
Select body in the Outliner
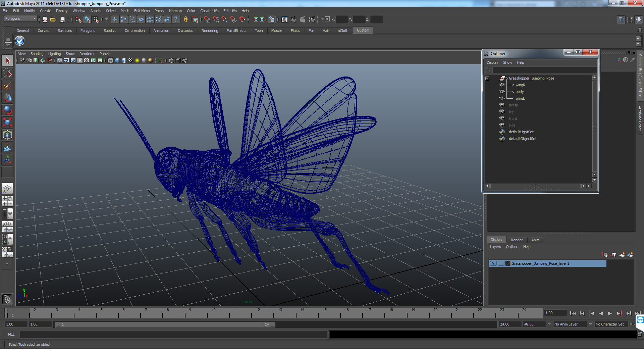coord(520,92)
